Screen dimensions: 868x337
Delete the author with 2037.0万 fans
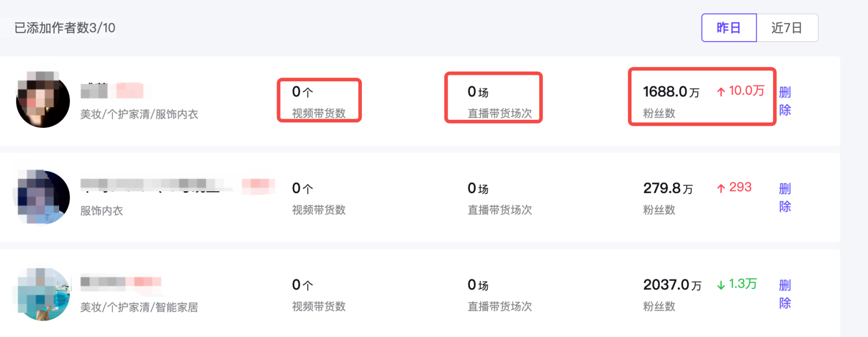(785, 294)
